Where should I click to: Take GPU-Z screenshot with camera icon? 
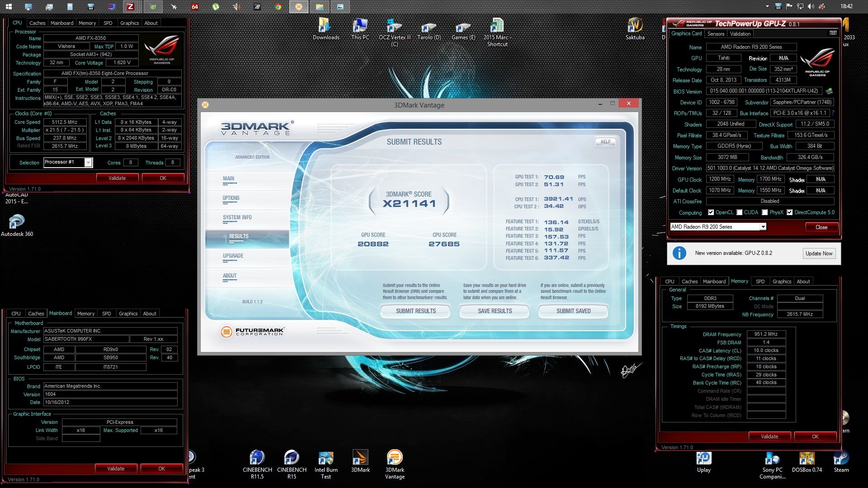[833, 33]
